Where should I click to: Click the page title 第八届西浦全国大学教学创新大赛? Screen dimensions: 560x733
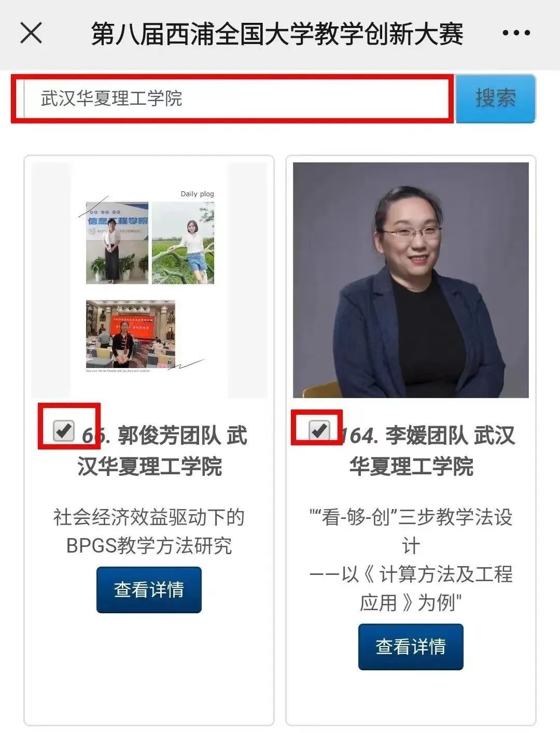277,34
